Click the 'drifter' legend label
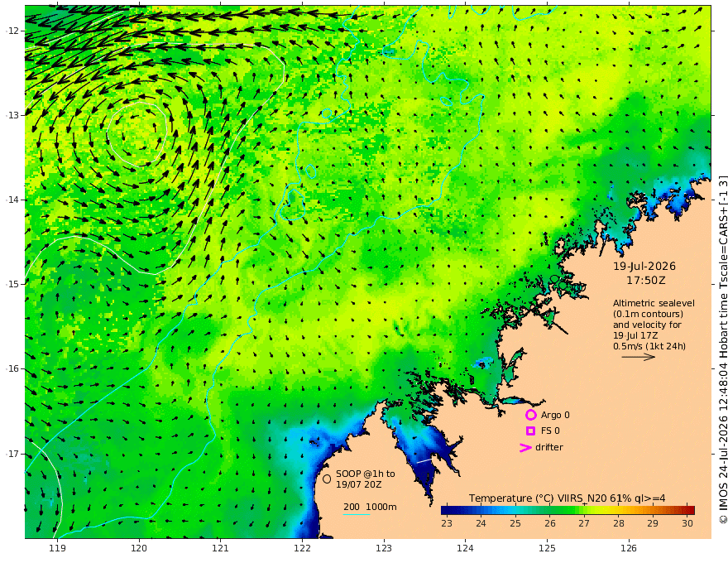 tap(549, 447)
